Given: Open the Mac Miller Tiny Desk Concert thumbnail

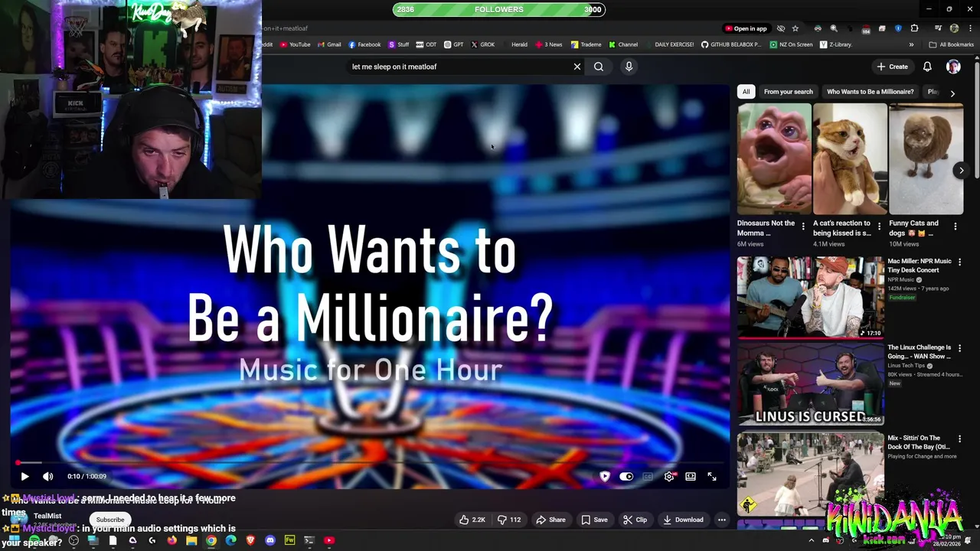Looking at the screenshot, I should [x=810, y=297].
